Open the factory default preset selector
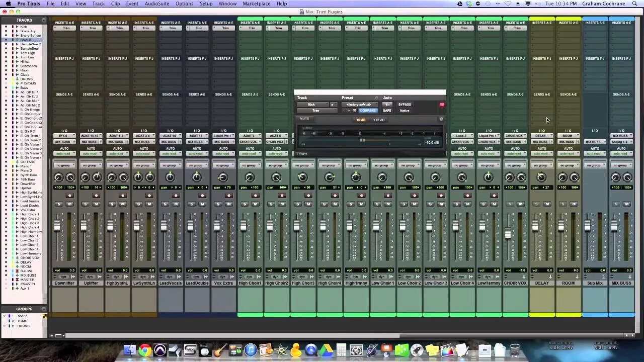This screenshot has width=644, height=362. click(x=359, y=104)
